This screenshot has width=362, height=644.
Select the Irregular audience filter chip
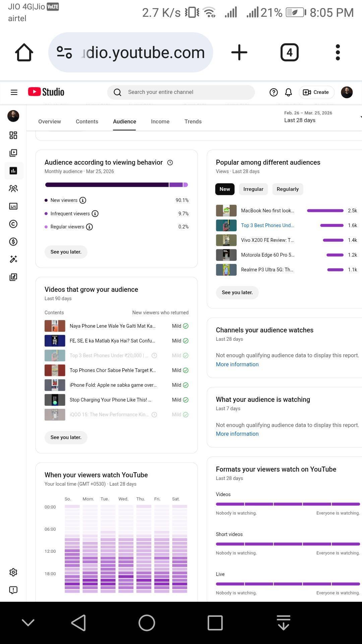pos(253,189)
